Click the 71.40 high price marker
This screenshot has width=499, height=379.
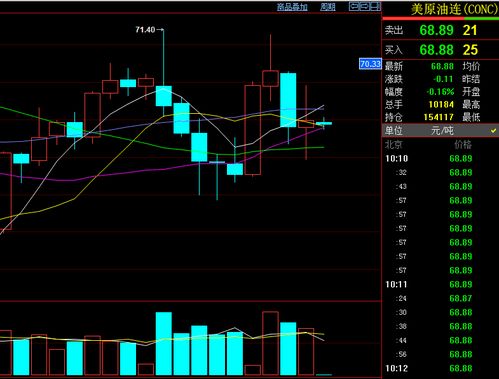tap(145, 30)
